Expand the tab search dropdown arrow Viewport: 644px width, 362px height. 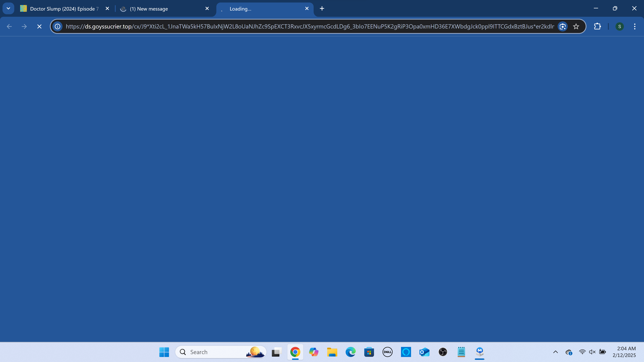[8, 9]
